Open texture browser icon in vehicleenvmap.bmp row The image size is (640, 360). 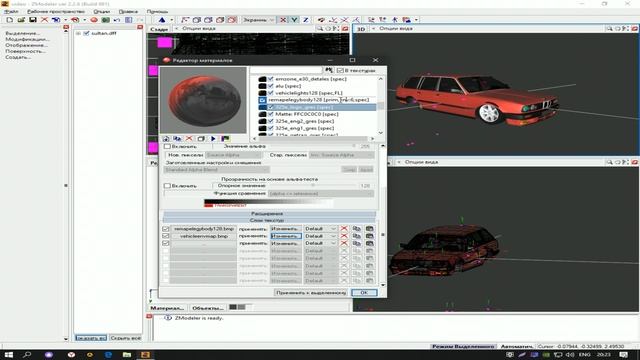369,236
